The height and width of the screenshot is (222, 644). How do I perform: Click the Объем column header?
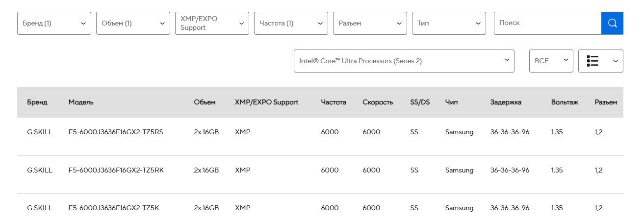[205, 102]
